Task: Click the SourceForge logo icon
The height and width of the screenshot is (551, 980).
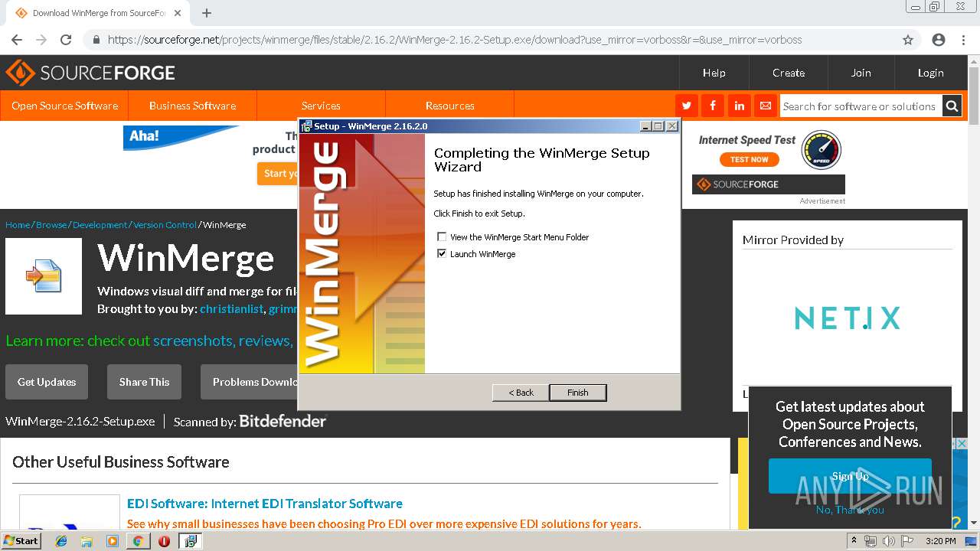Action: (20, 73)
